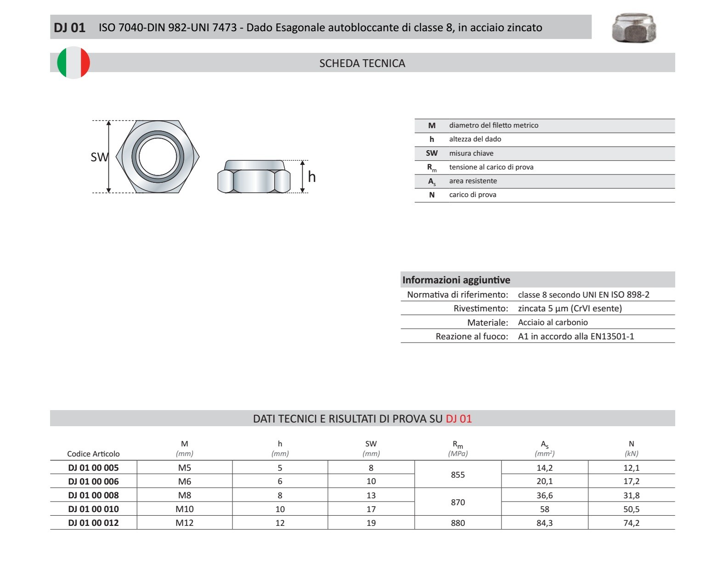Select article code DJ 01 00 010
Image resolution: width=728 pixels, height=575 pixels.
click(93, 509)
